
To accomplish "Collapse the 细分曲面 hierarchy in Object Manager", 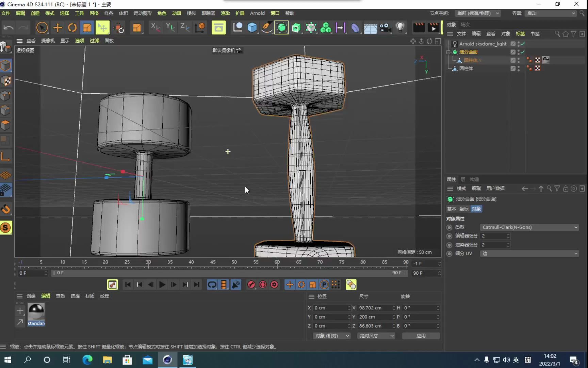I will click(x=448, y=52).
